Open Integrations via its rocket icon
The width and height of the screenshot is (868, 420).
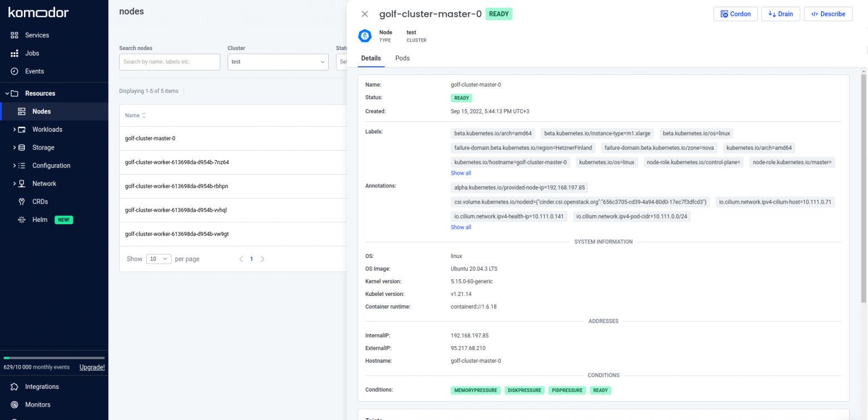coord(14,387)
